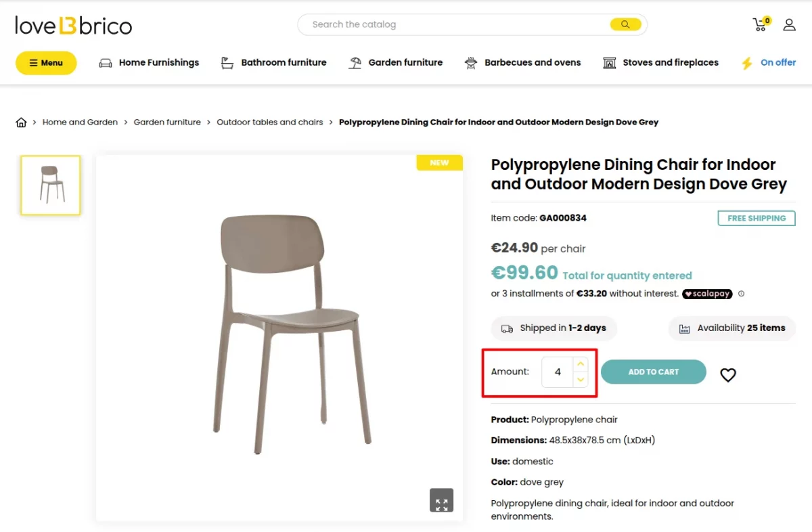This screenshot has width=812, height=532.
Task: Click the grill icon beside Barbecues and ovens
Action: tap(470, 62)
